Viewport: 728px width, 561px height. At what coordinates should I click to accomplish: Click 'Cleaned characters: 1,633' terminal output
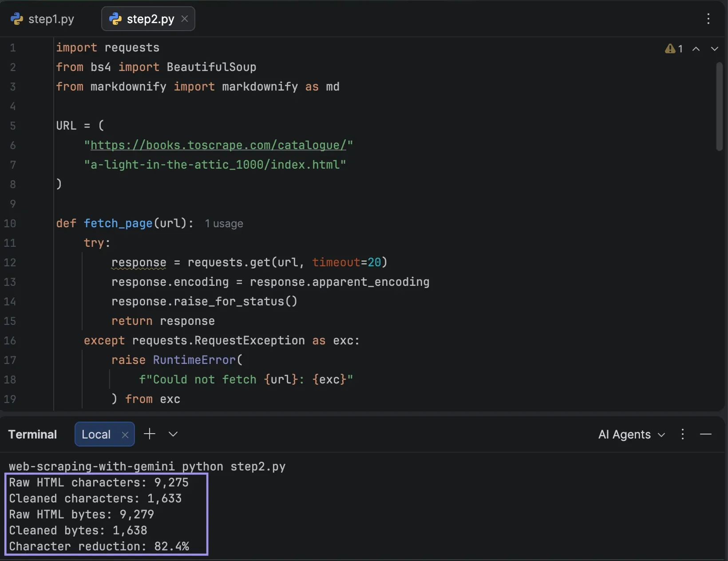(x=95, y=498)
